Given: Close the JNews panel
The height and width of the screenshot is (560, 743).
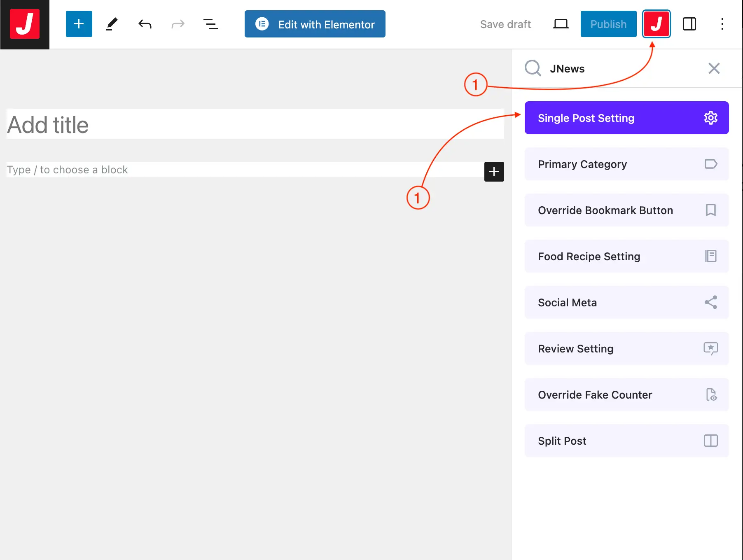Looking at the screenshot, I should point(714,68).
